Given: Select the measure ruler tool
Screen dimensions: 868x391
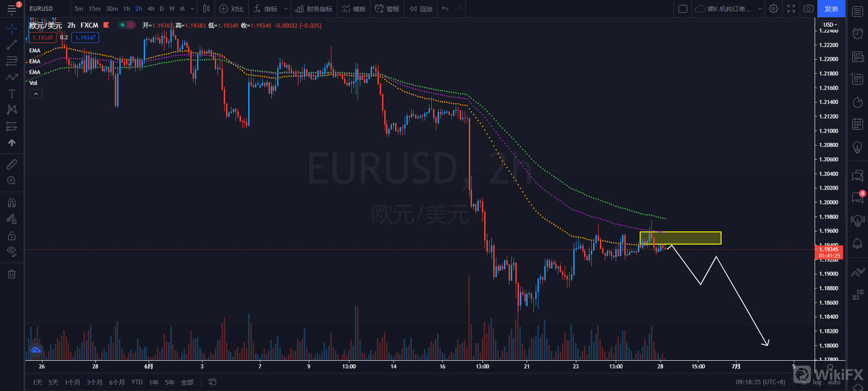Looking at the screenshot, I should coord(12,164).
